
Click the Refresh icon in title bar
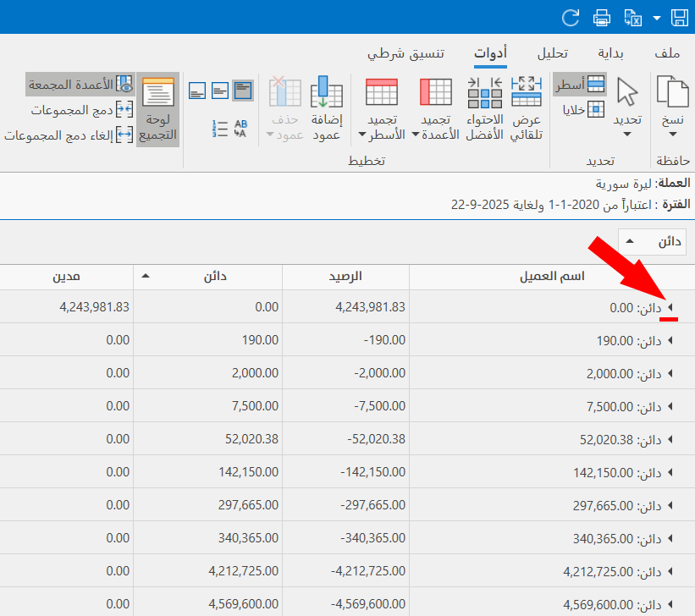[571, 17]
